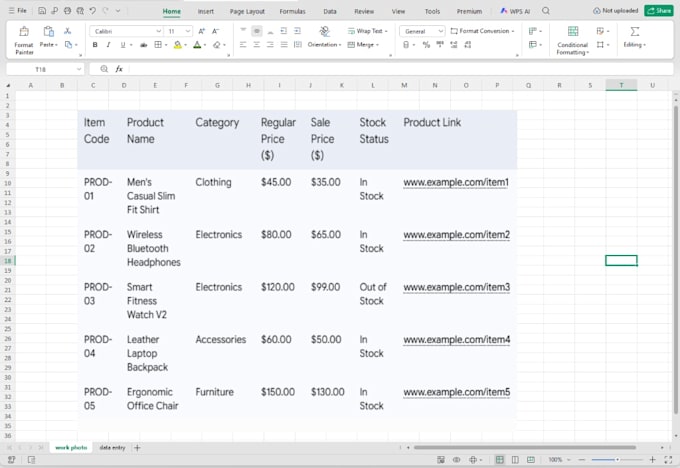Follow the www.example.com/item3 link
This screenshot has width=680, height=468.
[457, 287]
